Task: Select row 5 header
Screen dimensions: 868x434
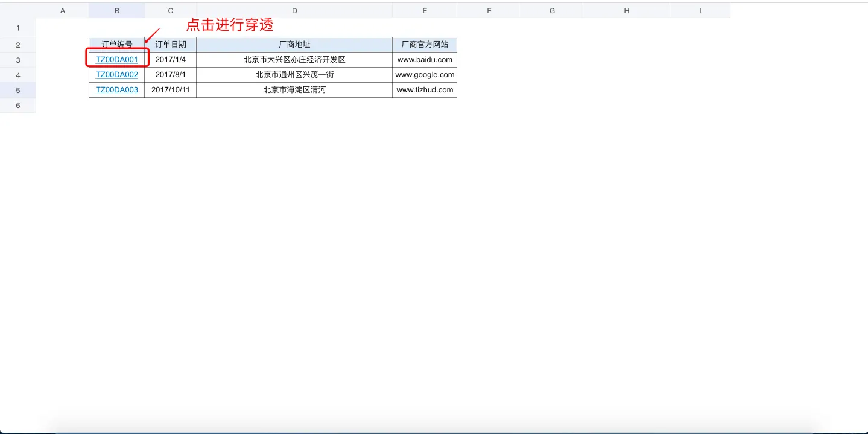Action: pyautogui.click(x=18, y=90)
